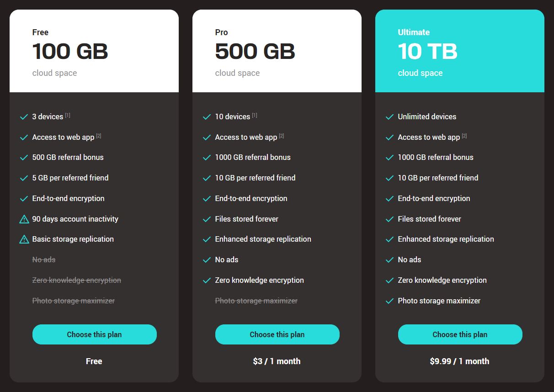Open footnote 1 beside 10 devices
Image resolution: width=554 pixels, height=392 pixels.
click(255, 115)
